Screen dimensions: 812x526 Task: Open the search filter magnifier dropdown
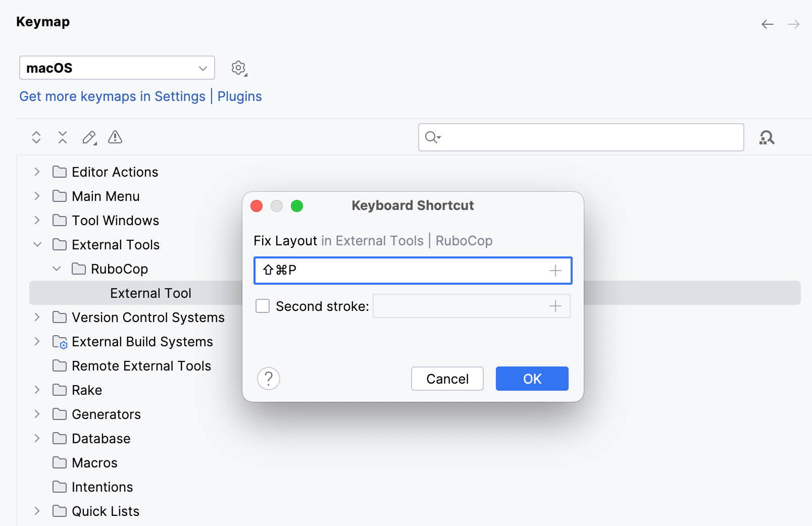(433, 137)
